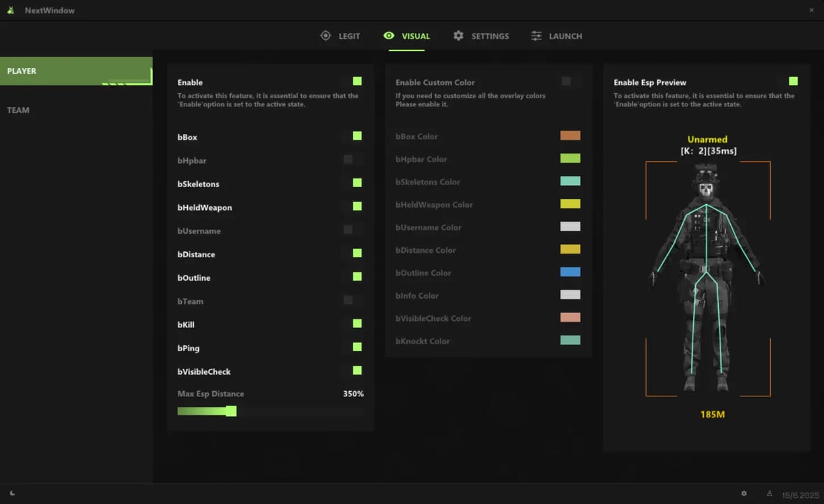
Task: Open the SETTINGS tab
Action: (481, 36)
